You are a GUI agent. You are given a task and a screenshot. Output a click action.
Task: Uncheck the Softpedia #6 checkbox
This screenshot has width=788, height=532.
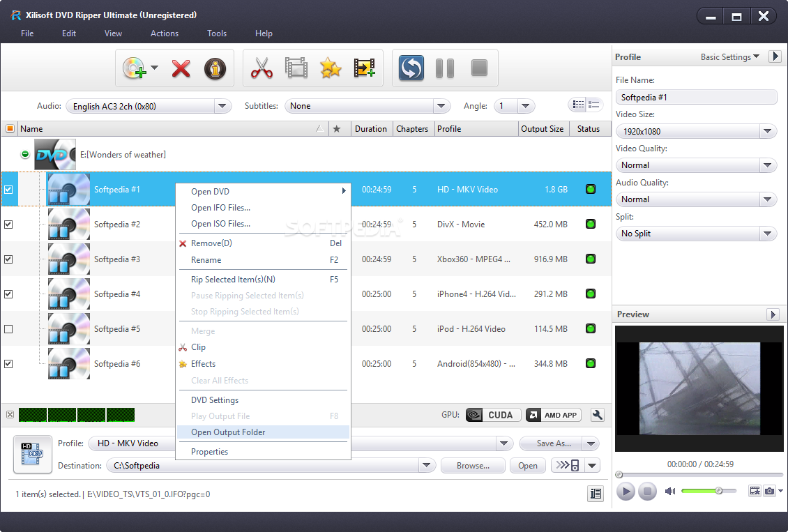pyautogui.click(x=8, y=364)
